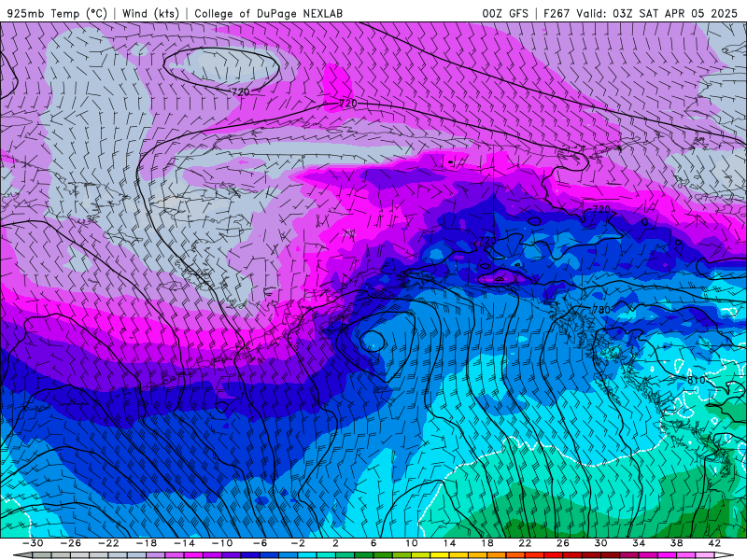Click the "F267" forecast hour text
The image size is (747, 560).
click(556, 13)
